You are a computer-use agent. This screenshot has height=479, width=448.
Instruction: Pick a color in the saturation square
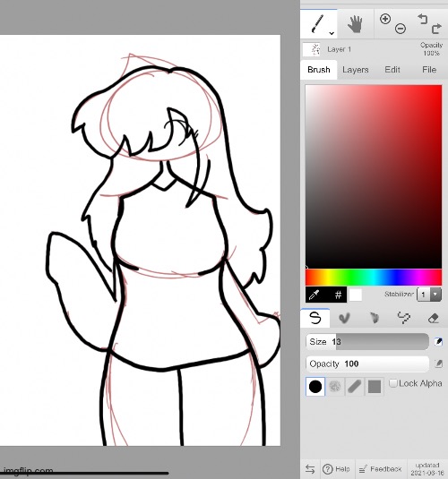pos(374,177)
